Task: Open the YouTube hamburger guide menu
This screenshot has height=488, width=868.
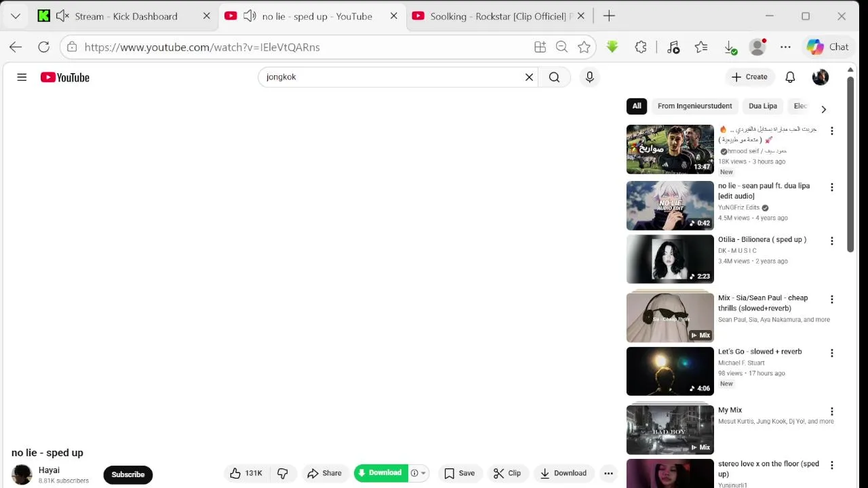Action: pyautogui.click(x=22, y=77)
